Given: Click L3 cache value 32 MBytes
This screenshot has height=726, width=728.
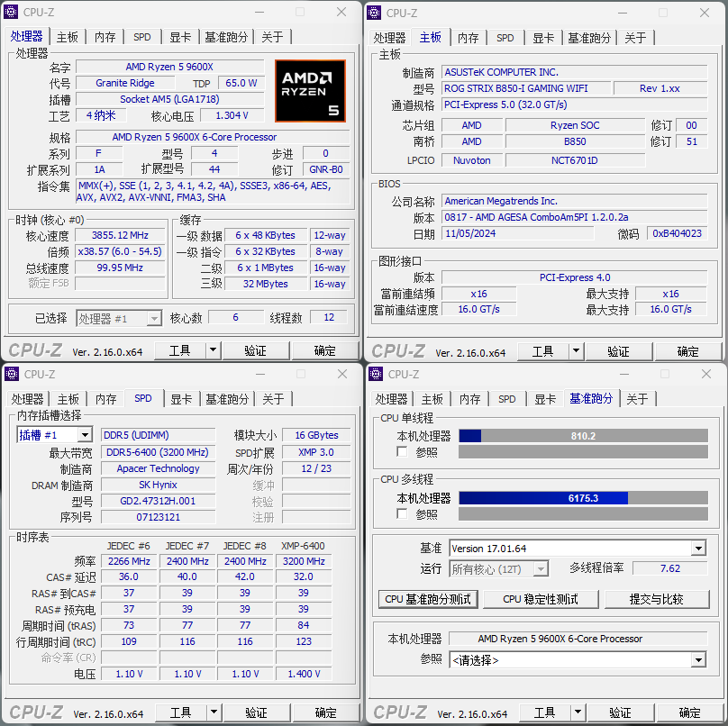Looking at the screenshot, I should pyautogui.click(x=266, y=284).
